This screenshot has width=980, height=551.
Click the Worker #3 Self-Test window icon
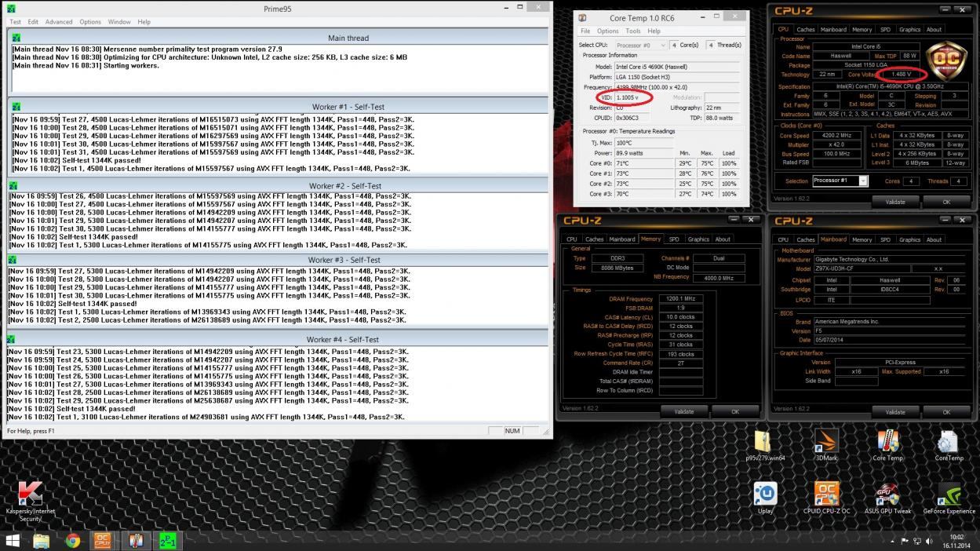tap(11, 260)
